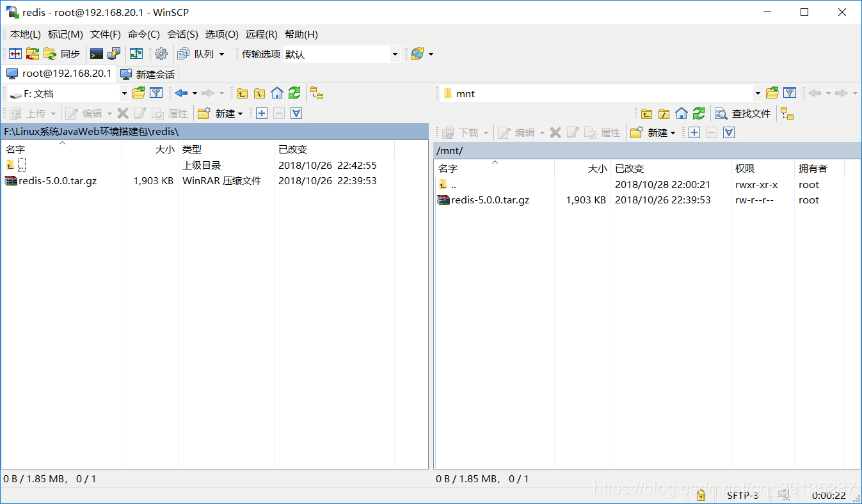The height and width of the screenshot is (504, 862).
Task: Expand the local 新建 dropdown arrow
Action: tap(240, 113)
